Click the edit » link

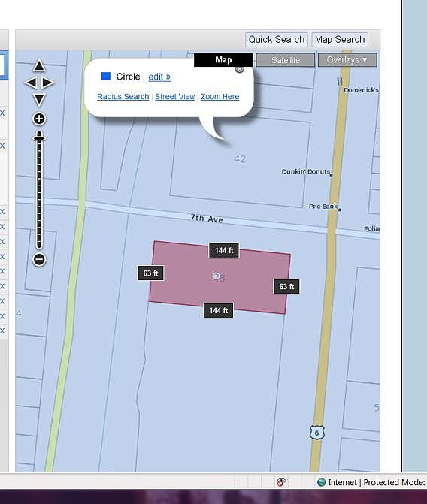click(159, 77)
